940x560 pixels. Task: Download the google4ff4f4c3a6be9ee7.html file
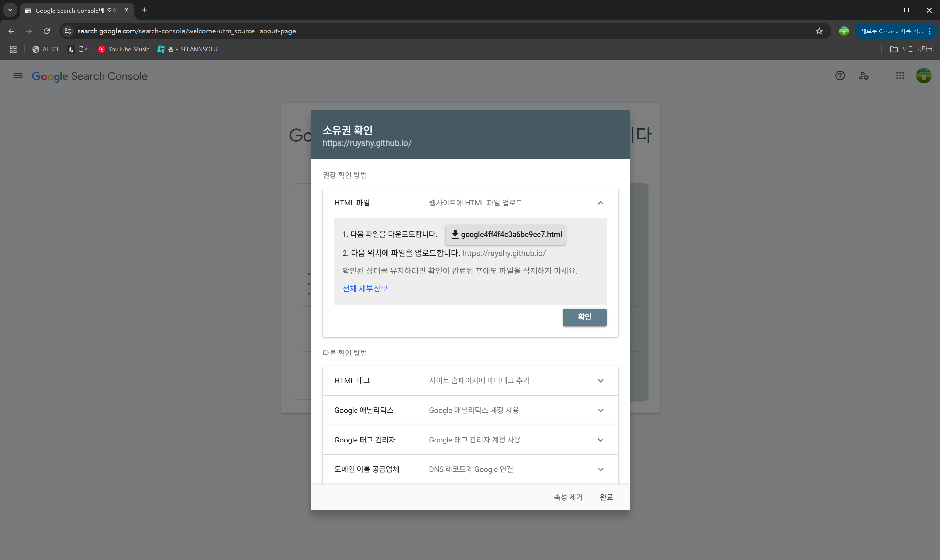coord(505,234)
